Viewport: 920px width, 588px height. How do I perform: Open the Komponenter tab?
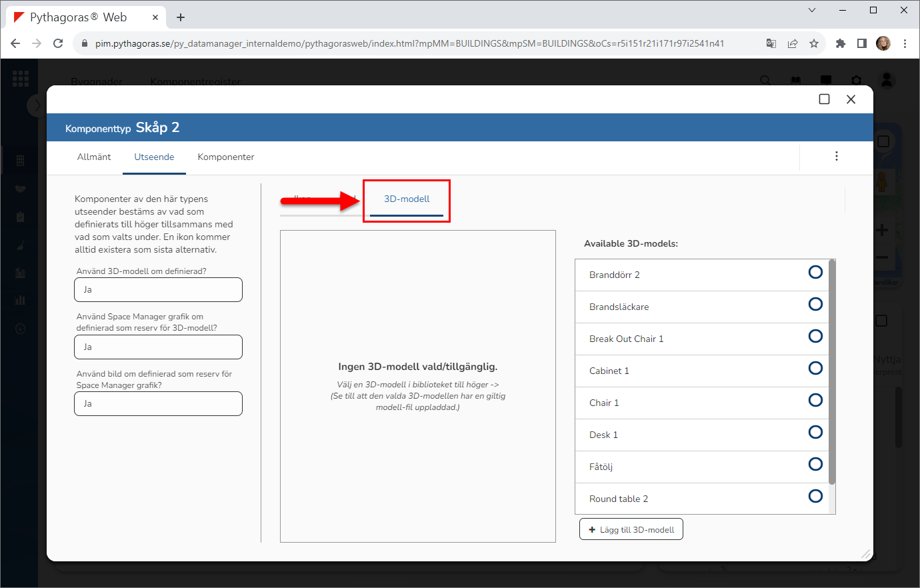tap(226, 157)
